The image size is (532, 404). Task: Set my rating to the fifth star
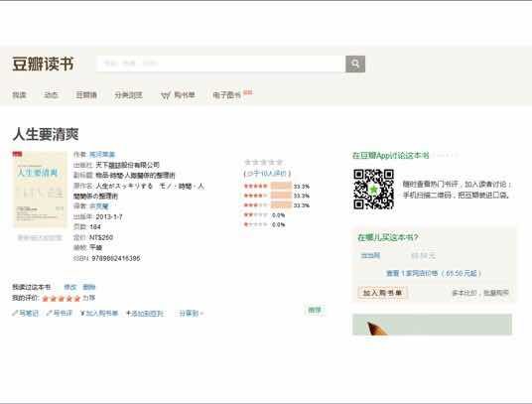[x=77, y=299]
